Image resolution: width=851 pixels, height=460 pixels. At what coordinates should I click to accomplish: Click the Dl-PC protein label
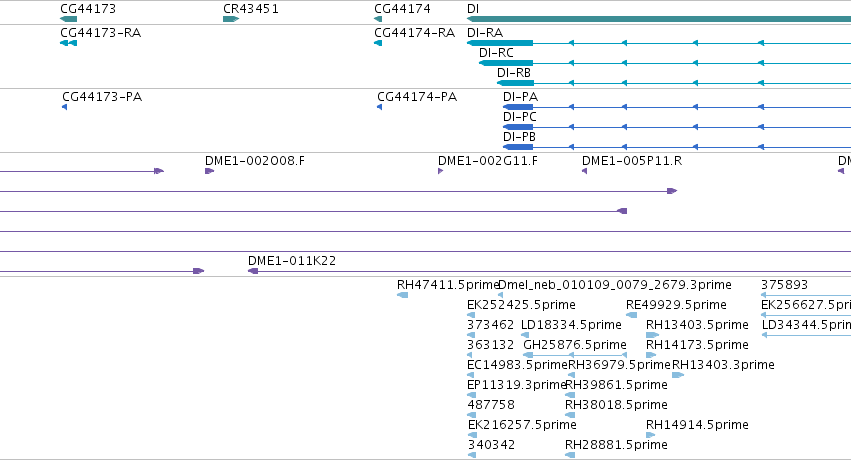click(520, 117)
